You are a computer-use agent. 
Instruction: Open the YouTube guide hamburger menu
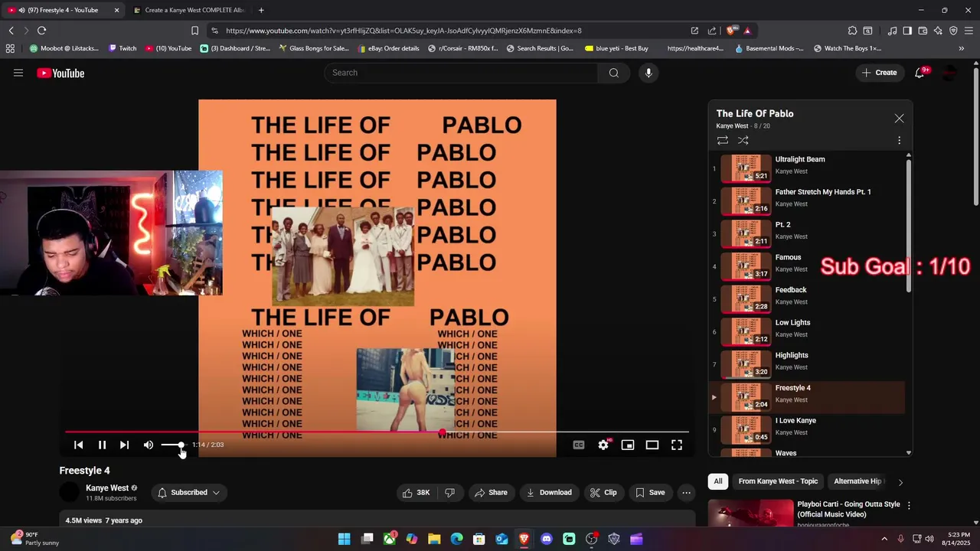pos(18,73)
